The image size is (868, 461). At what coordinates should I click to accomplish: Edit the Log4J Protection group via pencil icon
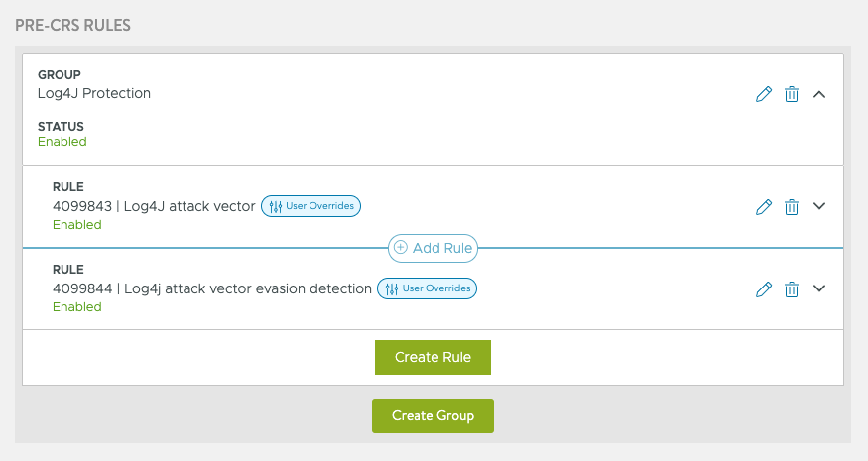pos(764,94)
